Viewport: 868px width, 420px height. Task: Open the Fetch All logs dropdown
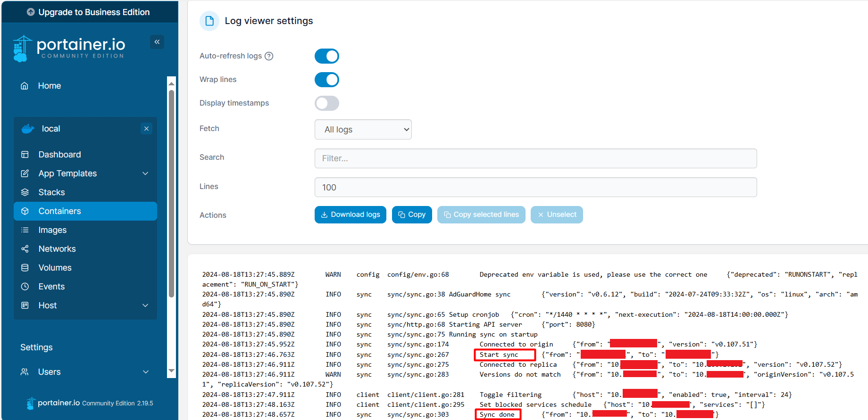click(363, 130)
